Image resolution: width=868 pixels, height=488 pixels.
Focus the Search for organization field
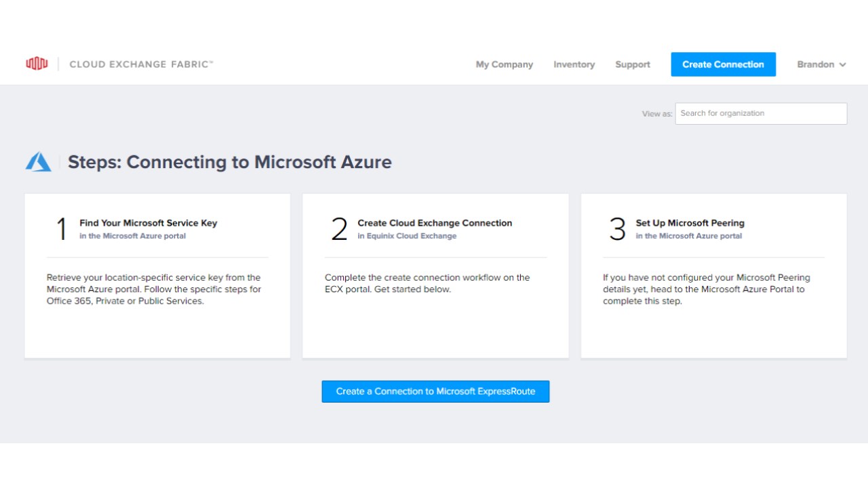pos(761,113)
